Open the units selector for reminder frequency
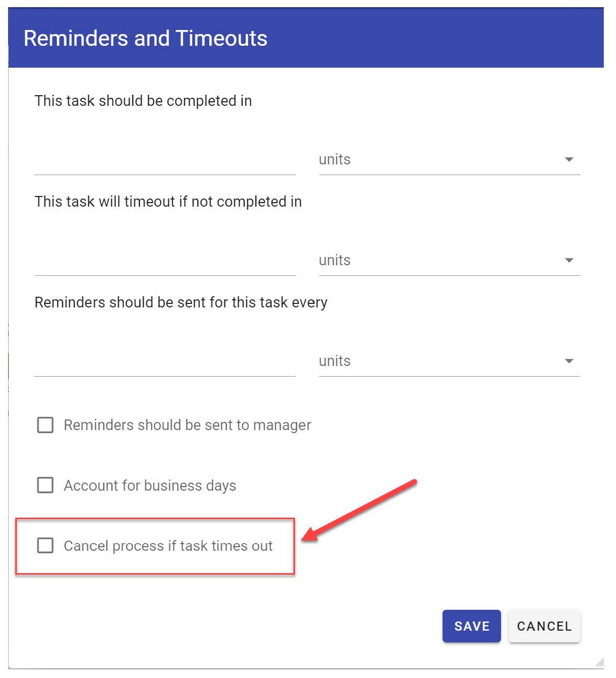 point(437,361)
